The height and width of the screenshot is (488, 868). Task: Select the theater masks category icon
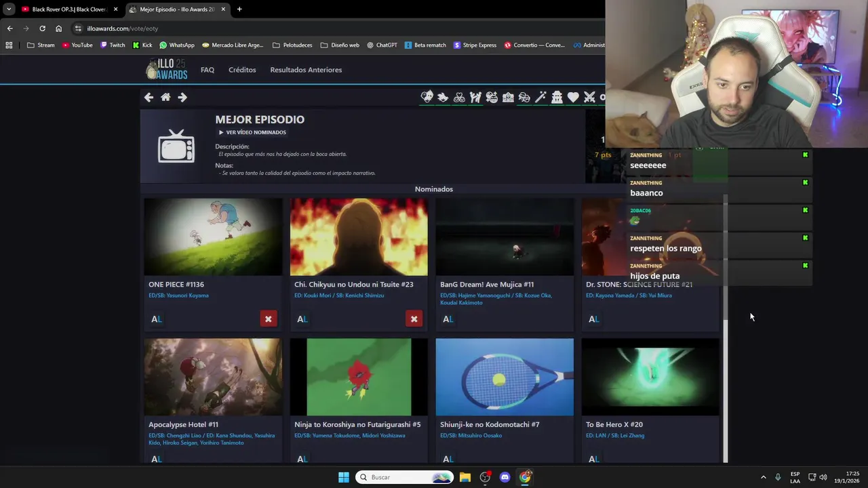(x=524, y=97)
